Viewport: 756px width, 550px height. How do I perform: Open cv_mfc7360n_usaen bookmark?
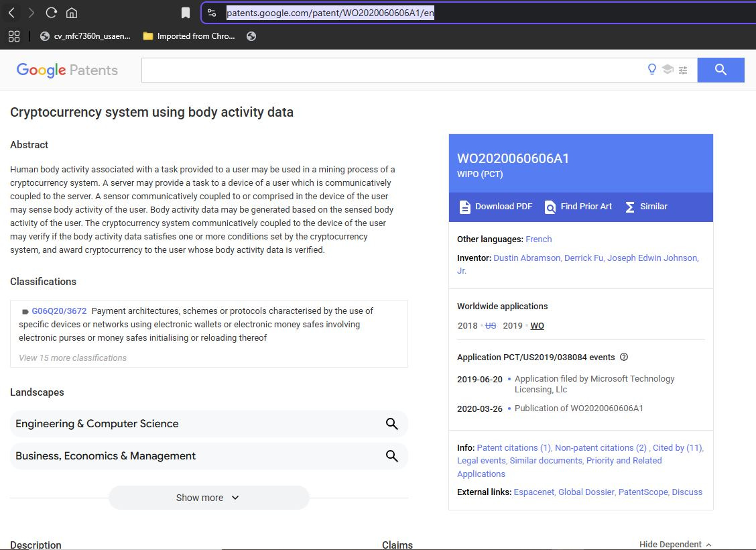(x=85, y=36)
